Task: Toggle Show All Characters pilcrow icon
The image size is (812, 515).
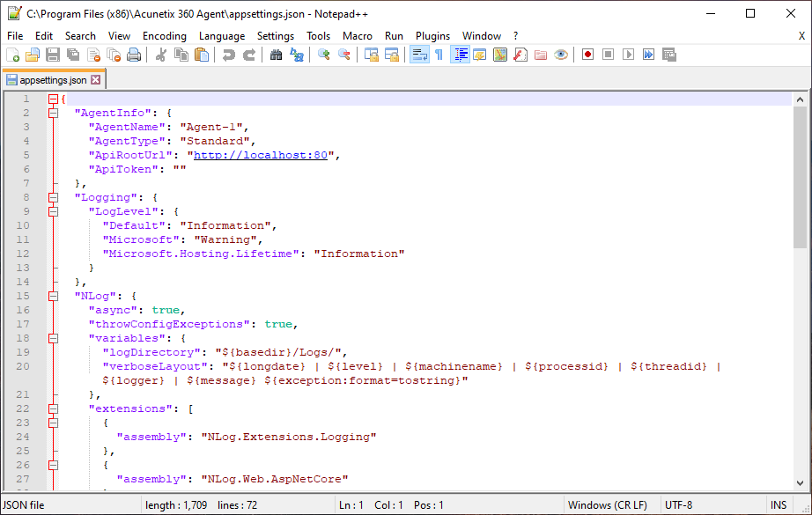Action: pos(439,55)
